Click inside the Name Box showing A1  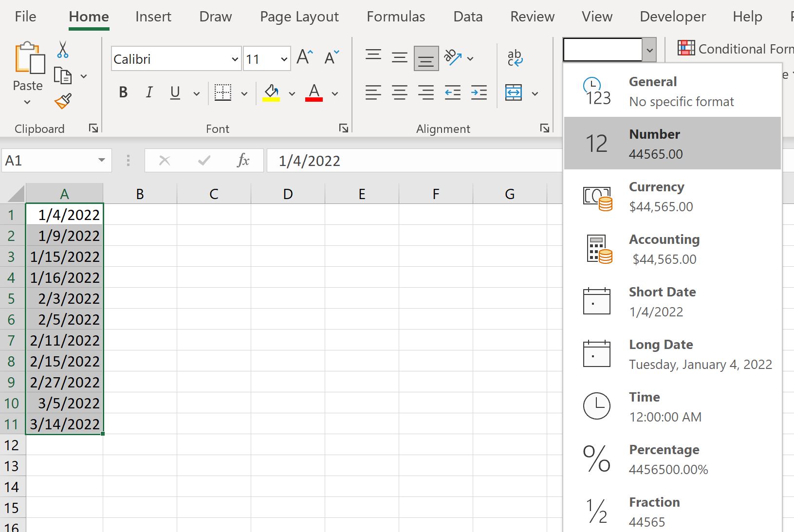coord(49,161)
